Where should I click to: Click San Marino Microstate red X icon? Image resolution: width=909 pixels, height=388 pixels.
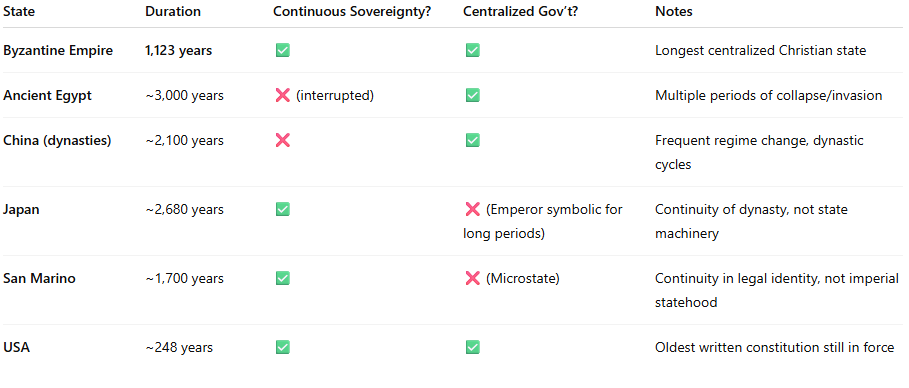[x=472, y=278]
